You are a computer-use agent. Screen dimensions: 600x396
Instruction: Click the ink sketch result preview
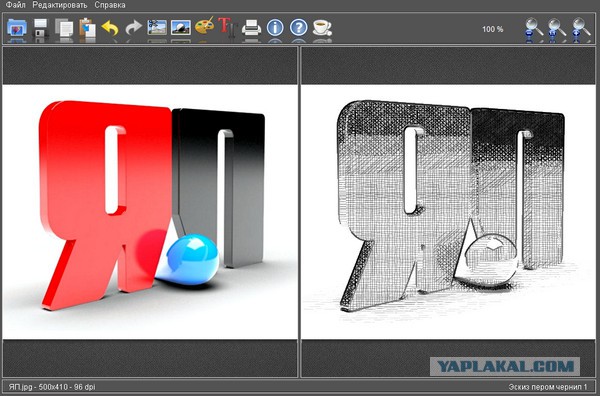448,212
